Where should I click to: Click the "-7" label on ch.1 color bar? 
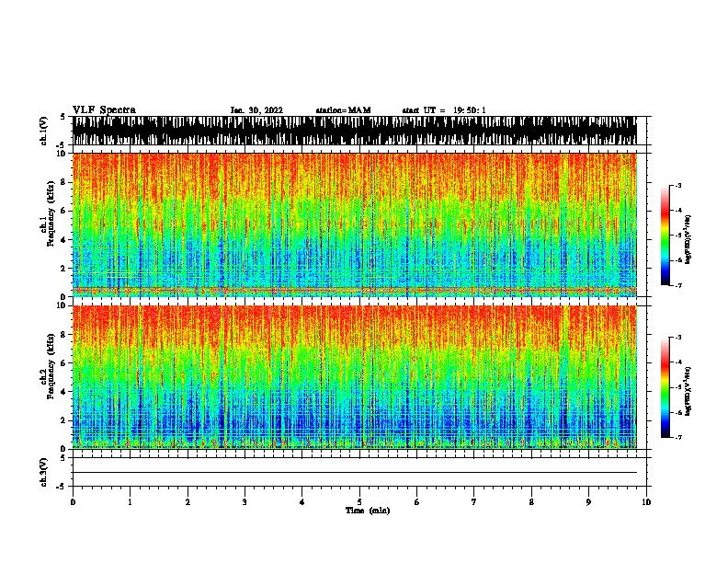click(678, 285)
